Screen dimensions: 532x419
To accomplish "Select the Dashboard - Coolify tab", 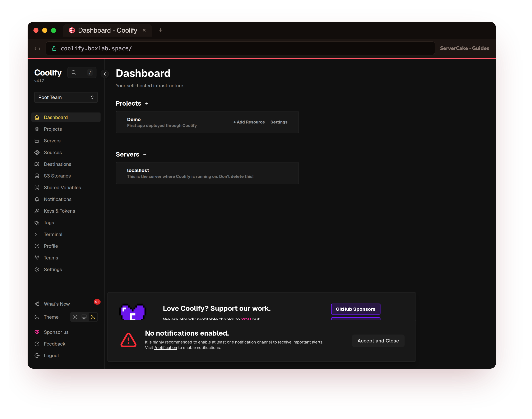I will tap(107, 30).
